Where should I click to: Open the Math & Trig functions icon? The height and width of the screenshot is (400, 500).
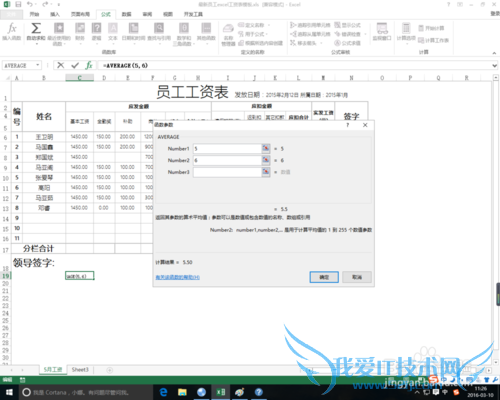184,33
